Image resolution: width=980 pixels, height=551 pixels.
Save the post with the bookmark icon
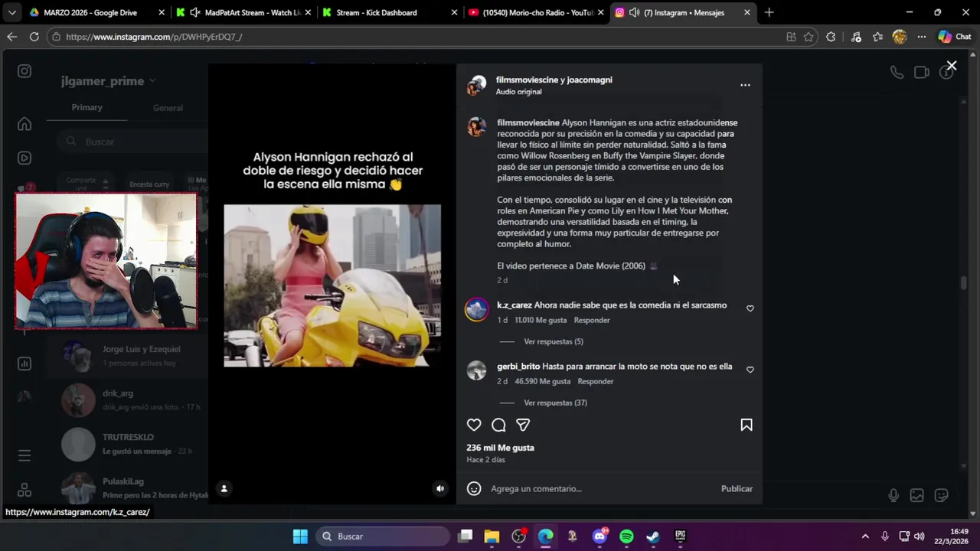click(x=746, y=425)
